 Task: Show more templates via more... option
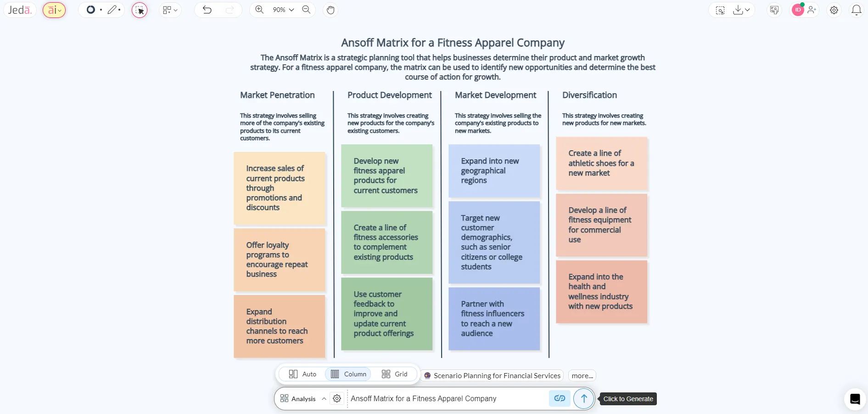582,375
